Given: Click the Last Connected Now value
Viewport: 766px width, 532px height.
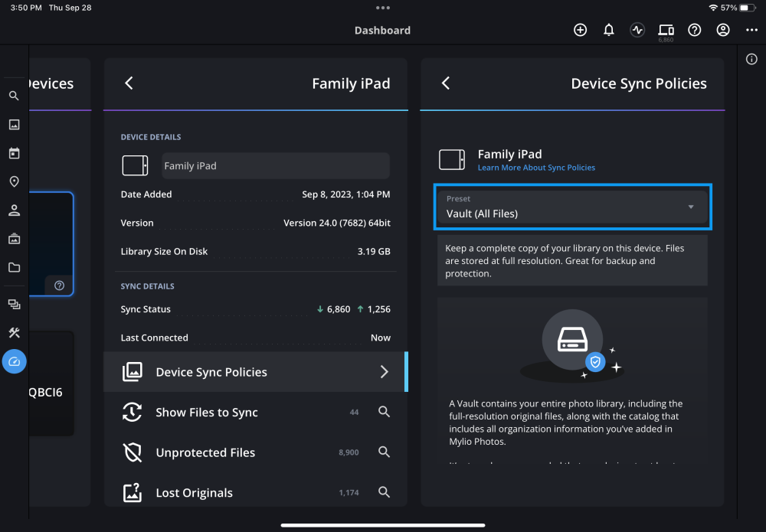Looking at the screenshot, I should click(x=380, y=338).
